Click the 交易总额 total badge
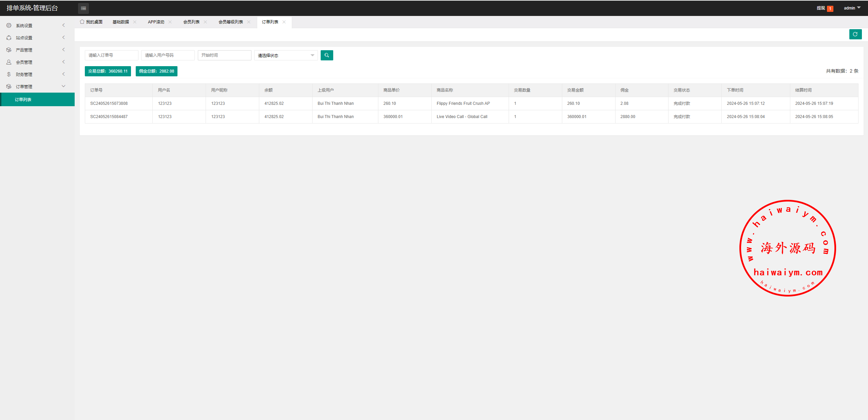Image resolution: width=868 pixels, height=420 pixels. (x=108, y=71)
